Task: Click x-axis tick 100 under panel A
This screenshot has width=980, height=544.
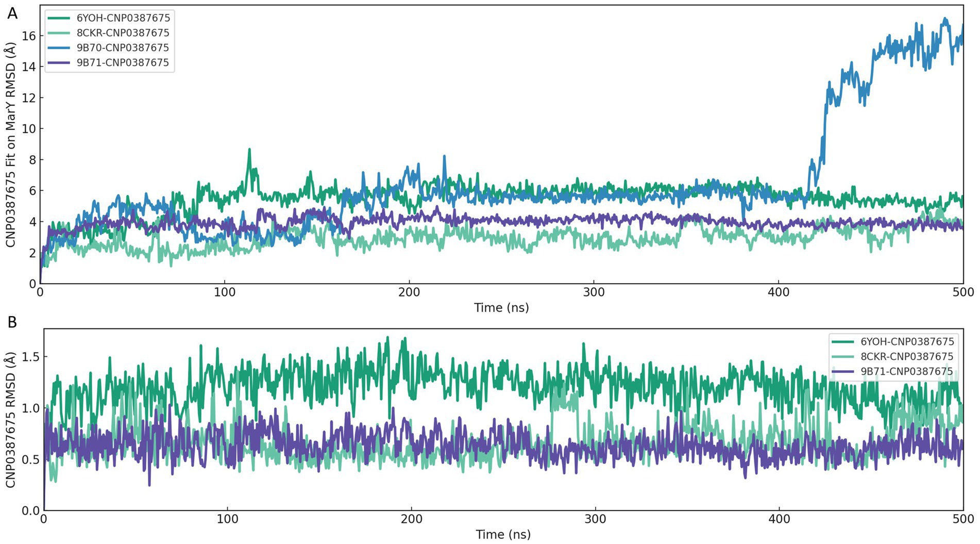Action: [225, 292]
